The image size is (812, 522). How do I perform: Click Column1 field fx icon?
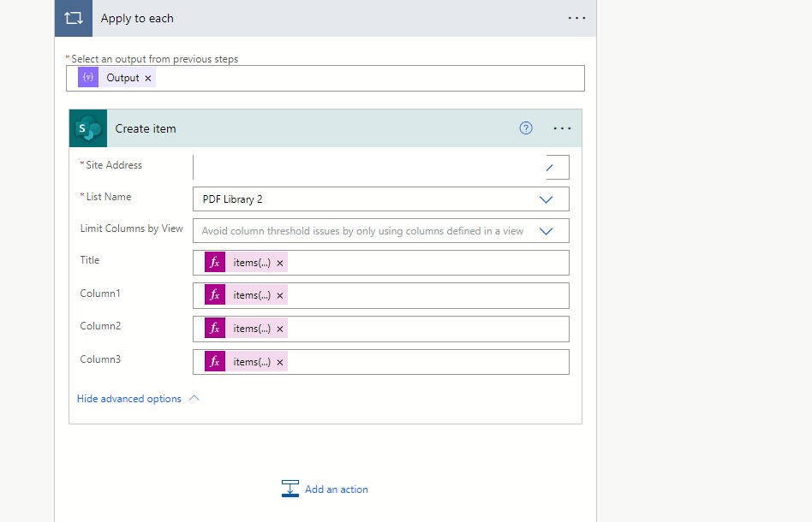215,295
